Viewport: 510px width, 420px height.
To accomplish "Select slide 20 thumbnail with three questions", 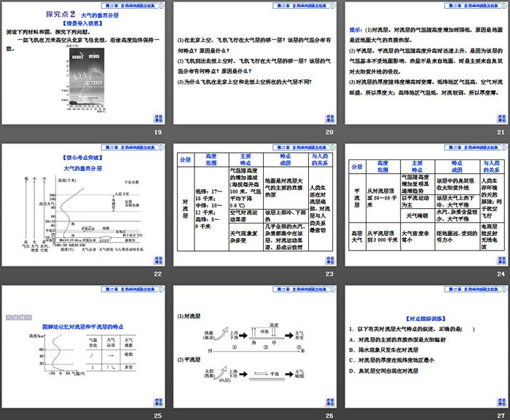I will (255, 63).
